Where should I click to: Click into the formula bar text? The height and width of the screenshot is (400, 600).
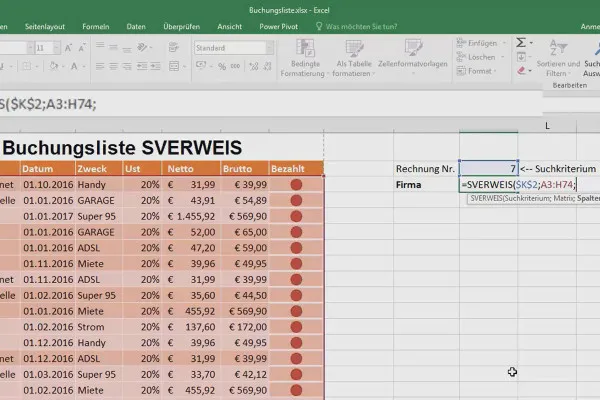tap(48, 104)
